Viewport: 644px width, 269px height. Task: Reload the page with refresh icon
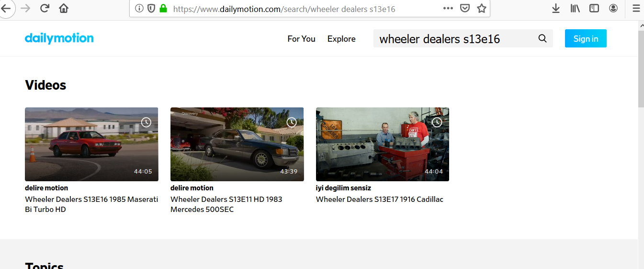pos(45,8)
